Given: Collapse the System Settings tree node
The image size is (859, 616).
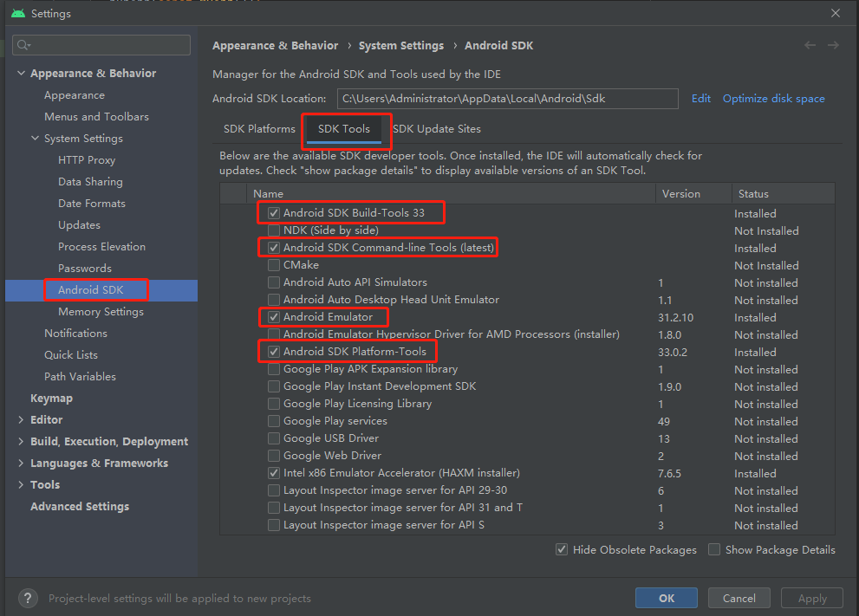Looking at the screenshot, I should coord(35,138).
